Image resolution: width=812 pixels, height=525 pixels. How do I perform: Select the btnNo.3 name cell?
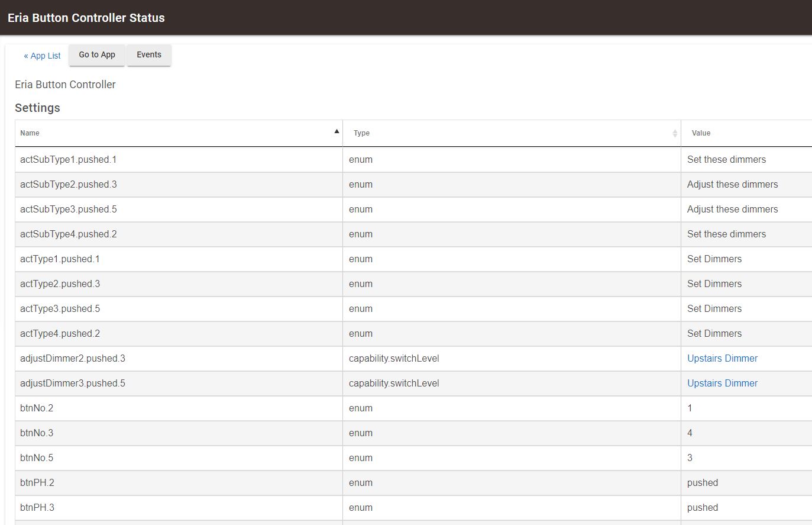pyautogui.click(x=179, y=433)
